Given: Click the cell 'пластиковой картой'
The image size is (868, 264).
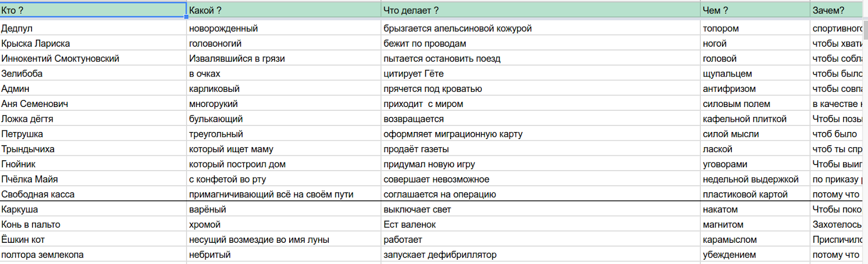Looking at the screenshot, I should 755,194.
